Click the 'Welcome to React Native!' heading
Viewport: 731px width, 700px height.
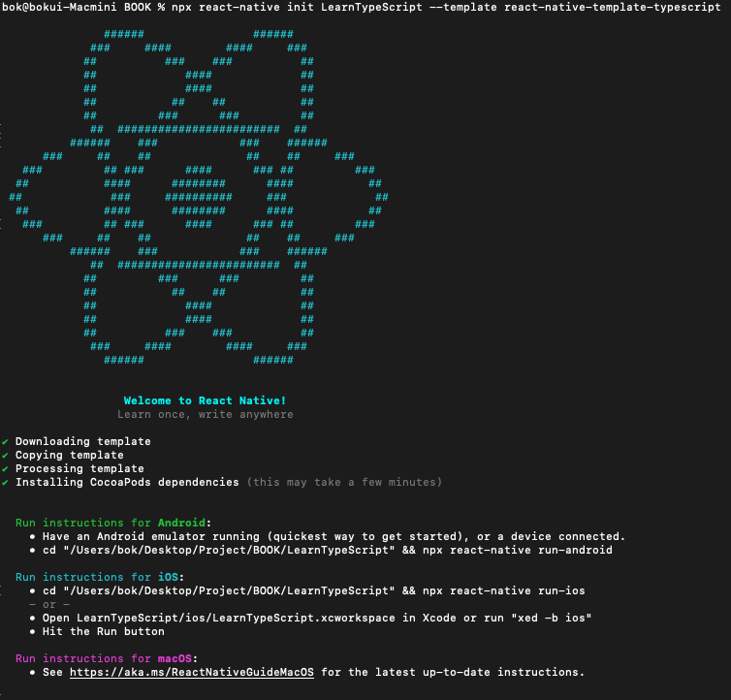(x=205, y=400)
